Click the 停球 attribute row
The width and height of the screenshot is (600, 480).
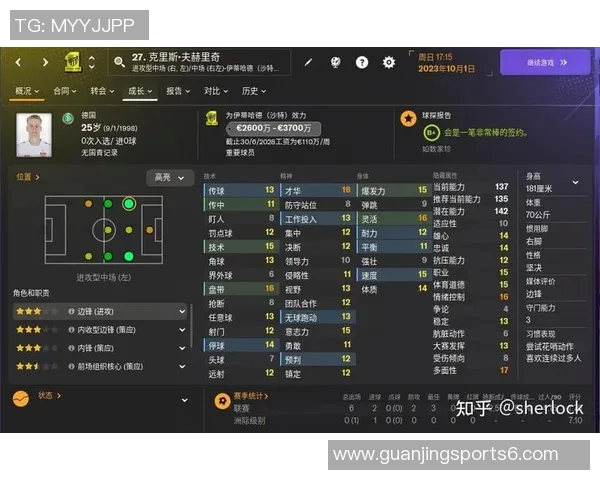[x=240, y=345]
